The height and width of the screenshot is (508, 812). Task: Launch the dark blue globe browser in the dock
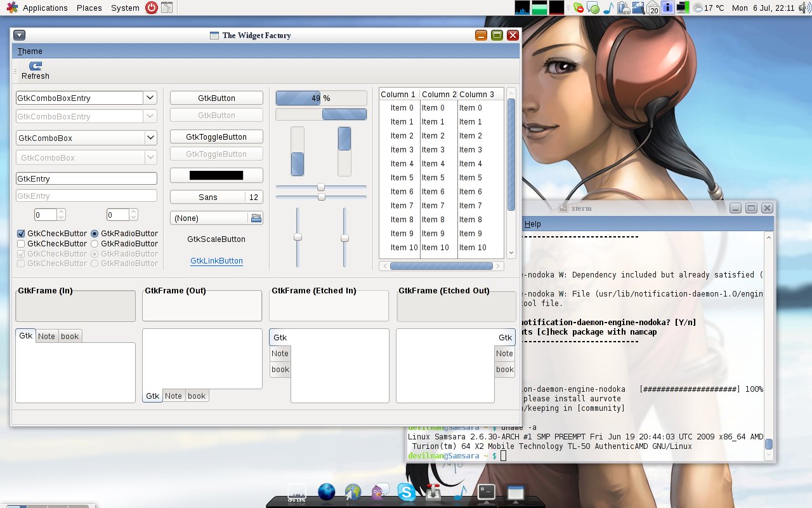pyautogui.click(x=327, y=491)
